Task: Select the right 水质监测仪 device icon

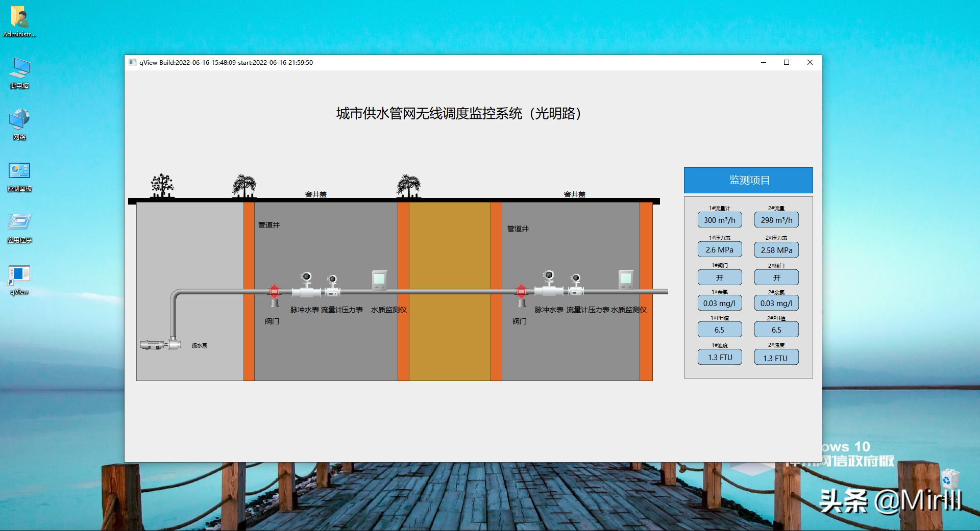Action: click(x=626, y=281)
